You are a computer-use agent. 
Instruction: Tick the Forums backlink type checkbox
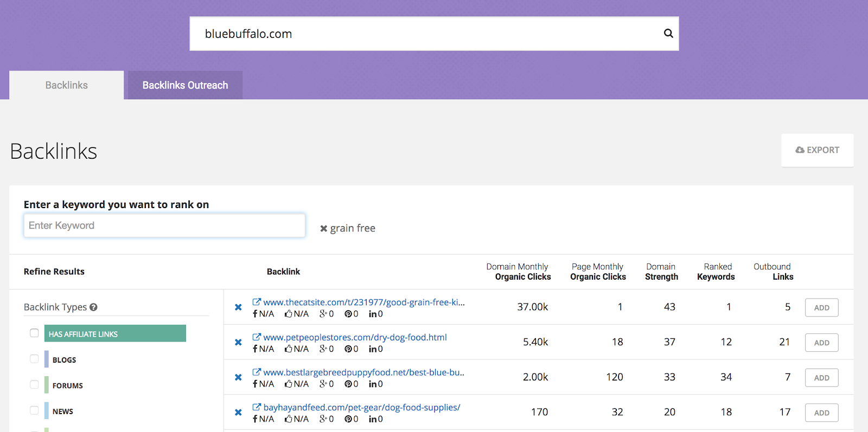[x=34, y=384]
